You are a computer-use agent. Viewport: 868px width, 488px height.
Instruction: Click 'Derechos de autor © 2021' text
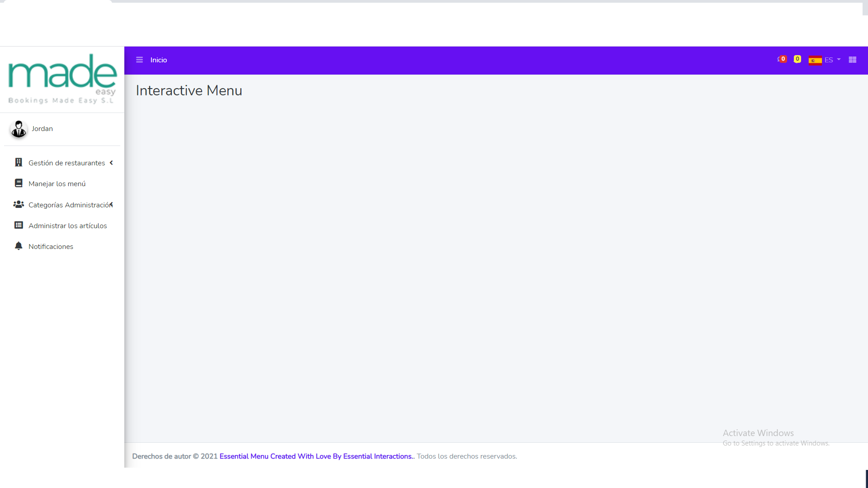tap(175, 456)
